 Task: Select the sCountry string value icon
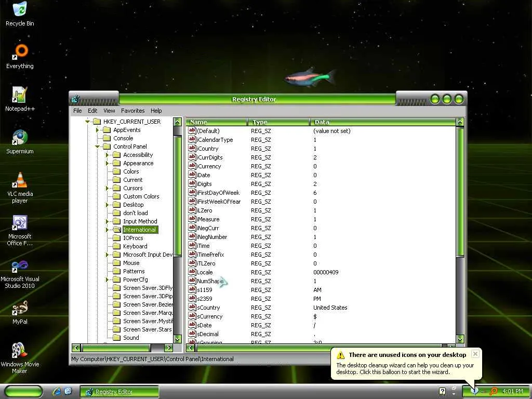192,307
